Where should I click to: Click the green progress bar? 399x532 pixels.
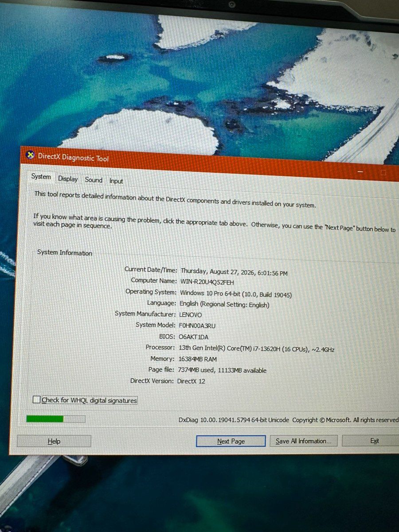coord(56,419)
